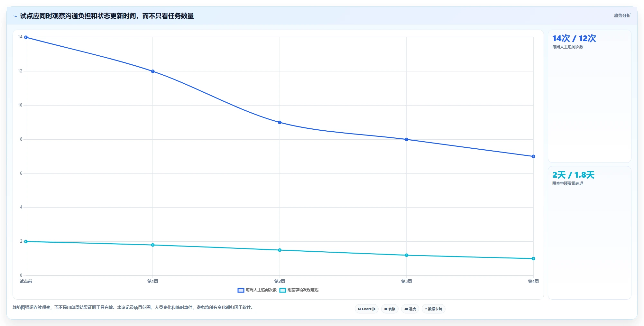The width and height of the screenshot is (644, 326).
Task: Click the 趋势分析 label in header
Action: pyautogui.click(x=622, y=15)
